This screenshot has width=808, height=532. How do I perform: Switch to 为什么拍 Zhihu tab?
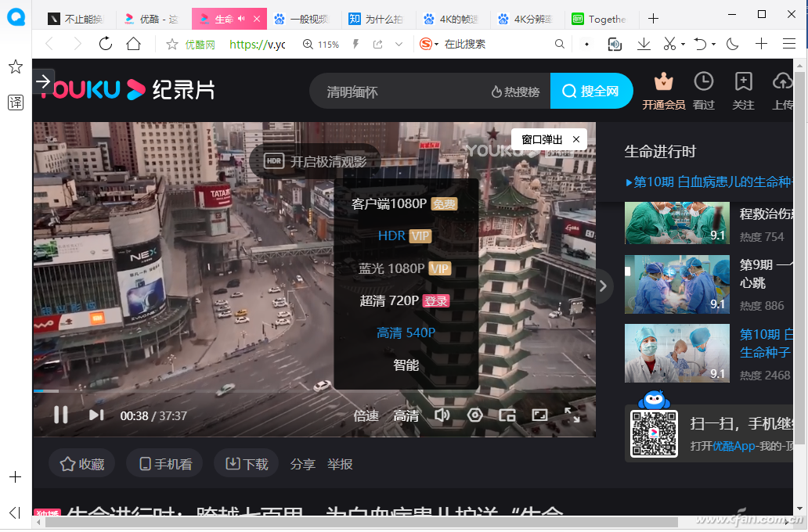point(378,19)
